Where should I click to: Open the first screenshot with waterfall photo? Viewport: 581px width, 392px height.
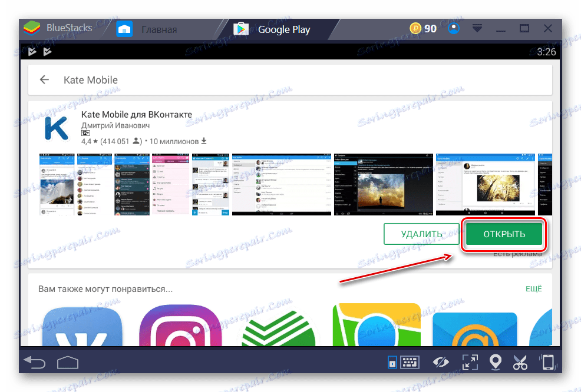pyautogui.click(x=57, y=184)
